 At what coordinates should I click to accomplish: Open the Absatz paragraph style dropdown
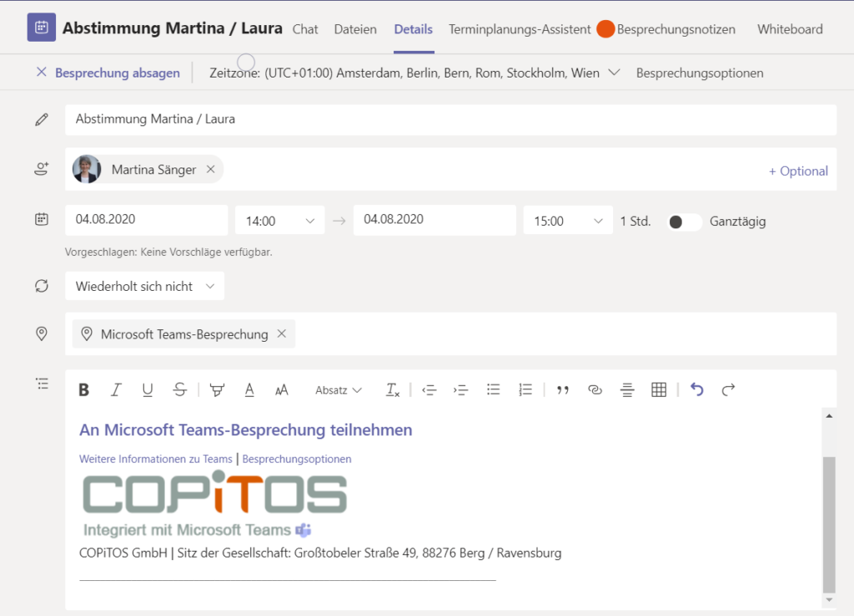pos(339,390)
